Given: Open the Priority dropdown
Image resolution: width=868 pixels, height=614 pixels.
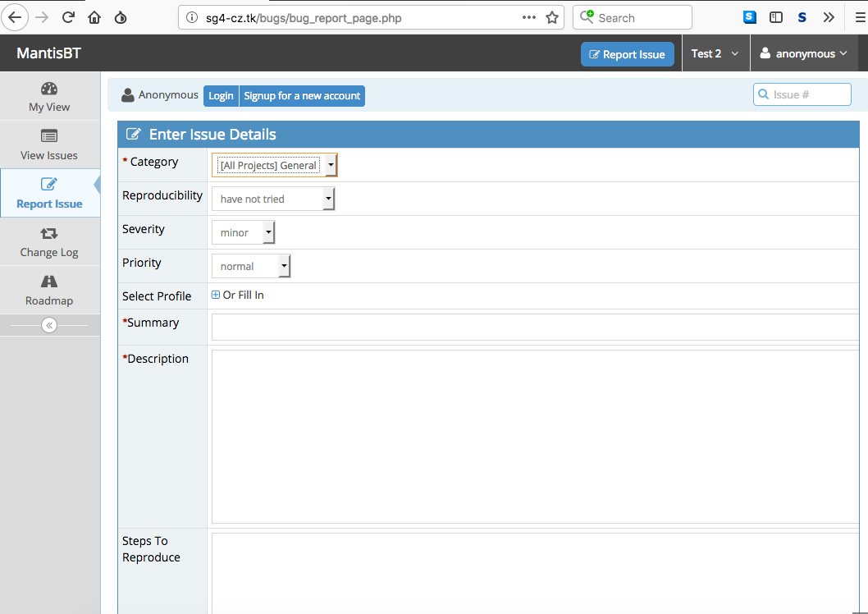Looking at the screenshot, I should [x=250, y=266].
